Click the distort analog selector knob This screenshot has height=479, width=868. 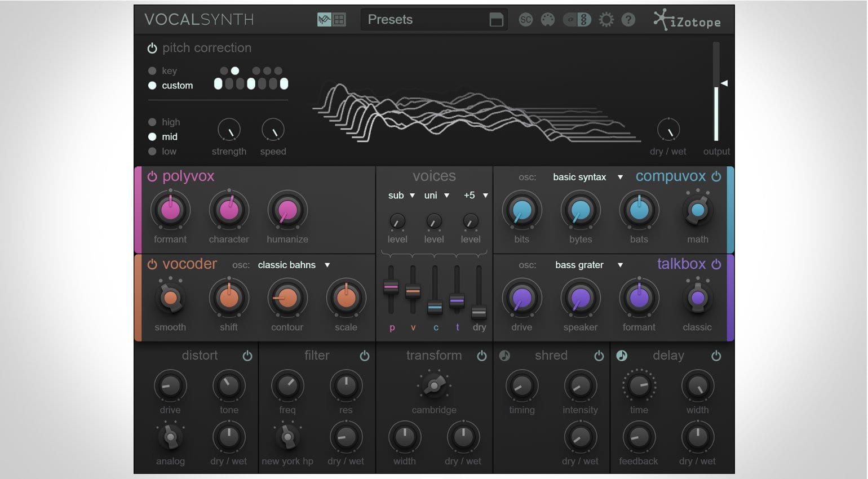click(x=170, y=437)
